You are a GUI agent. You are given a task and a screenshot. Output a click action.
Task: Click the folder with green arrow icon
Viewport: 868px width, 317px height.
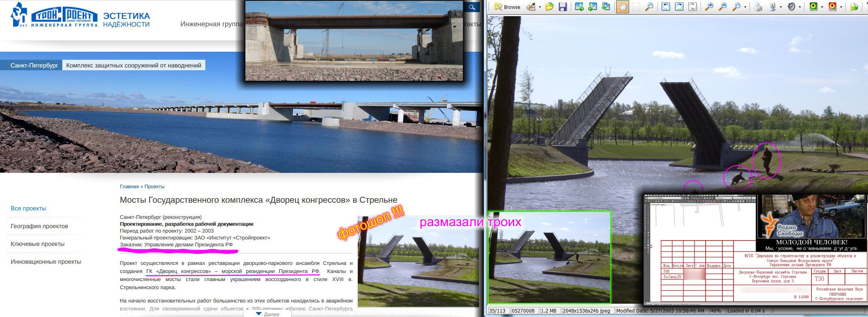[854, 7]
